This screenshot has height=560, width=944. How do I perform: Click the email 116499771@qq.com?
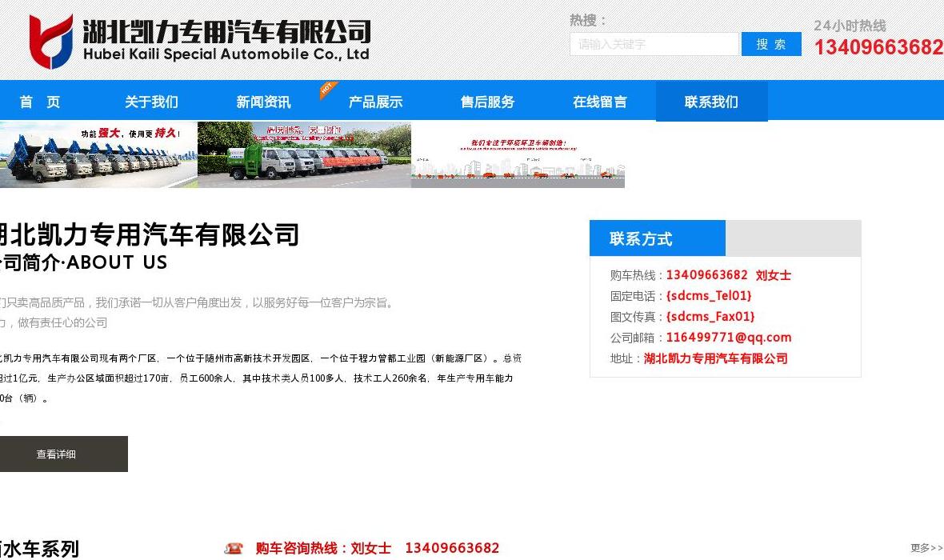pyautogui.click(x=729, y=338)
